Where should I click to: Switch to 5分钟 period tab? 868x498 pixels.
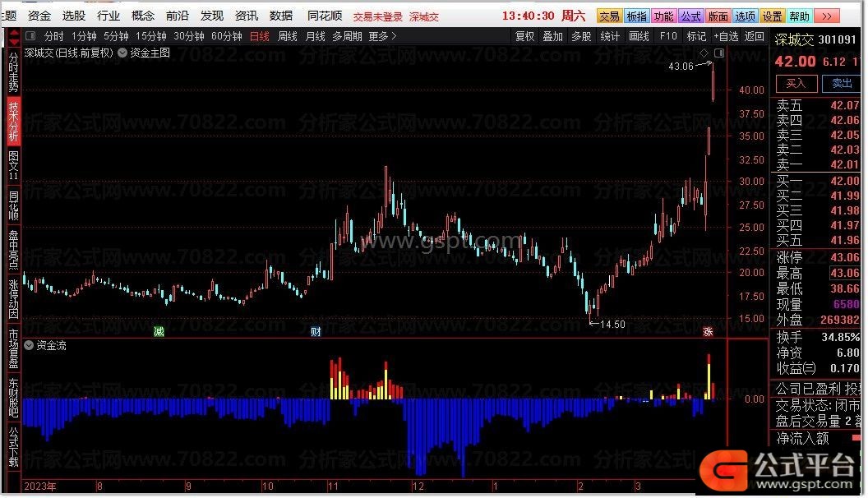tap(116, 36)
